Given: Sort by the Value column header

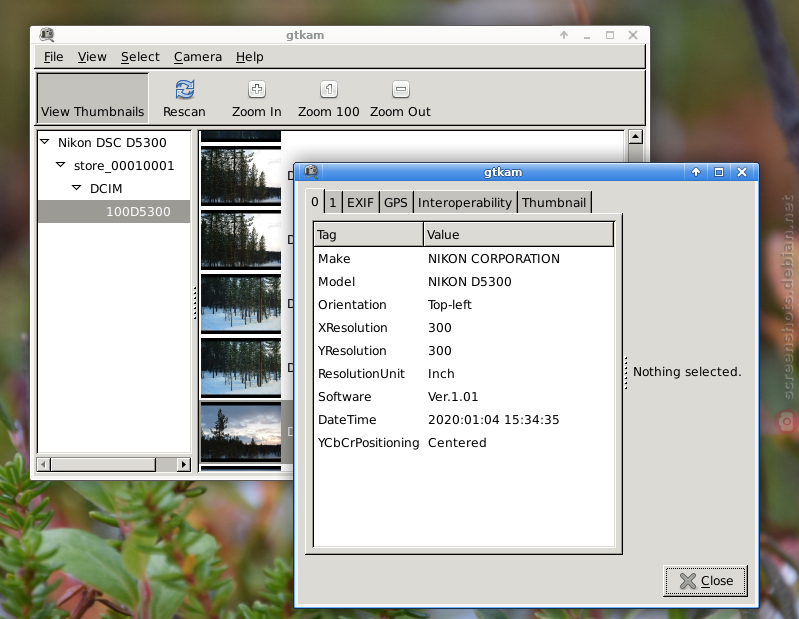Looking at the screenshot, I should point(518,234).
